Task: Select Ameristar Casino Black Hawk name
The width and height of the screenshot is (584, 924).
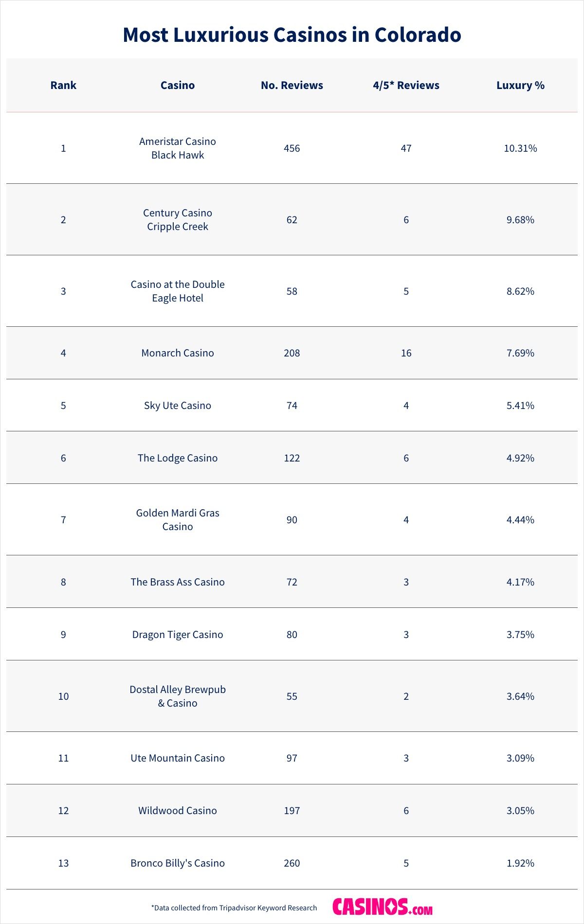Action: click(178, 148)
